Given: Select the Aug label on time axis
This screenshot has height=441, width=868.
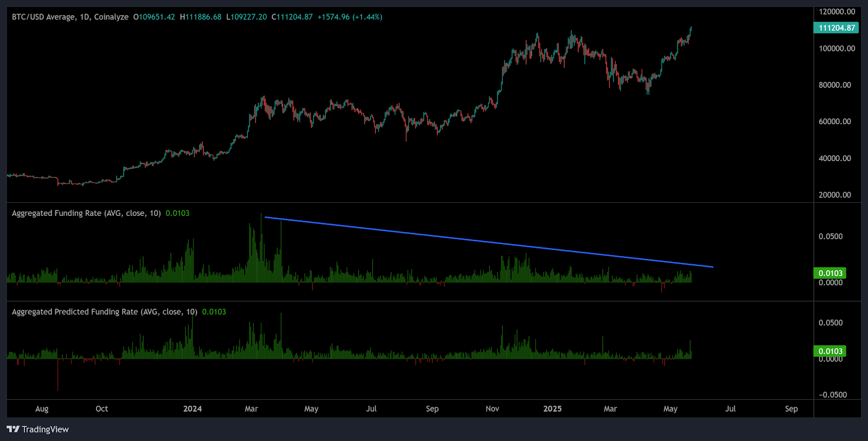Looking at the screenshot, I should [42, 408].
